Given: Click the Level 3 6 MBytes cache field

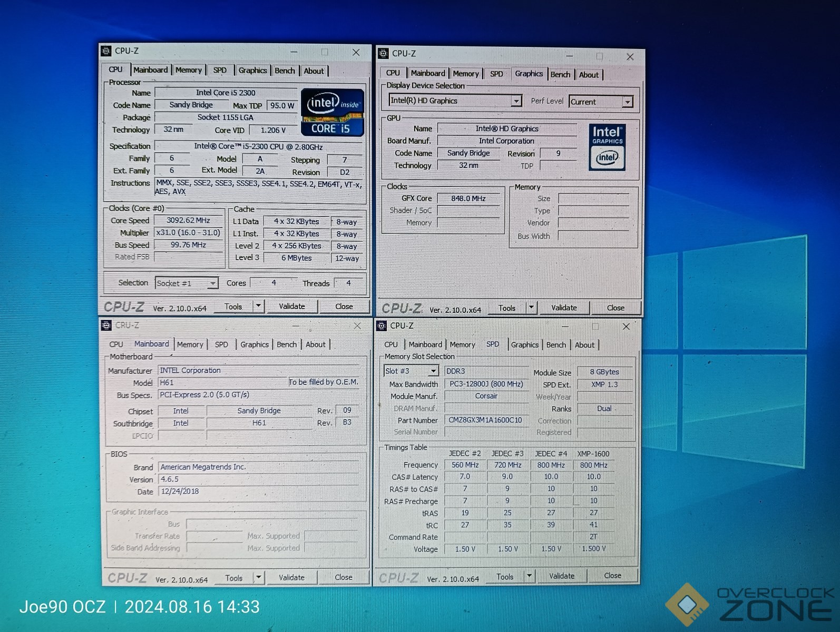Looking at the screenshot, I should (297, 258).
